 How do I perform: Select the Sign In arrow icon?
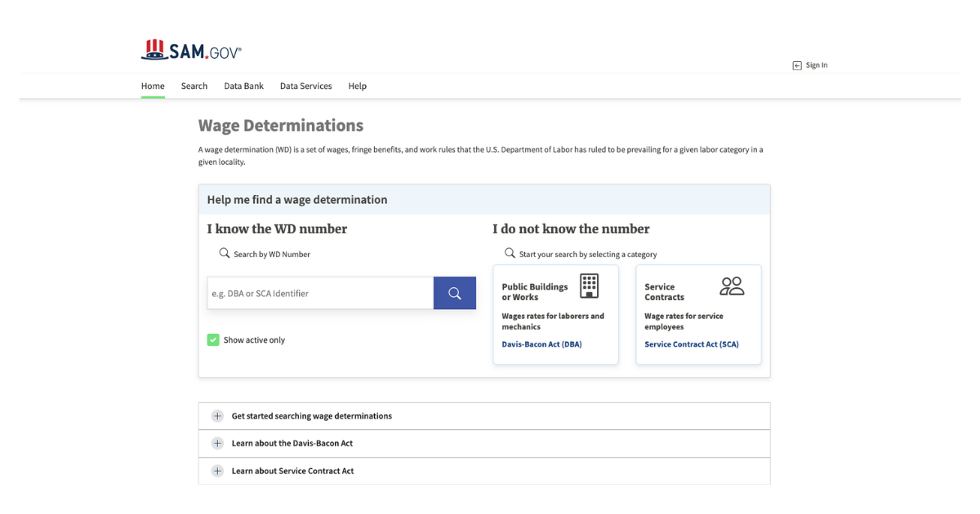pyautogui.click(x=798, y=65)
